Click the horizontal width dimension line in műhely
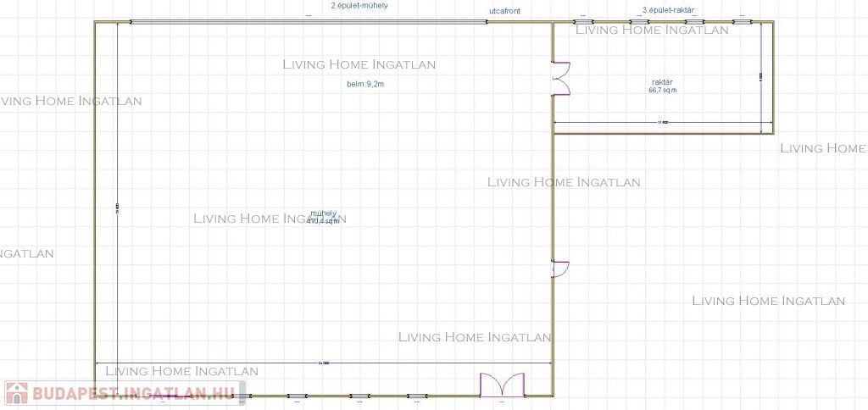The image size is (868, 410). tap(323, 363)
